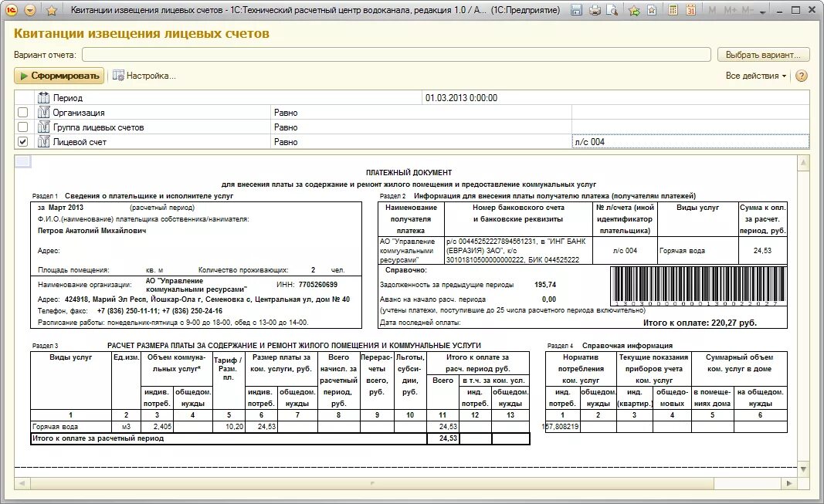
Task: Click horizontal scrollbar left arrow
Action: coord(22,482)
